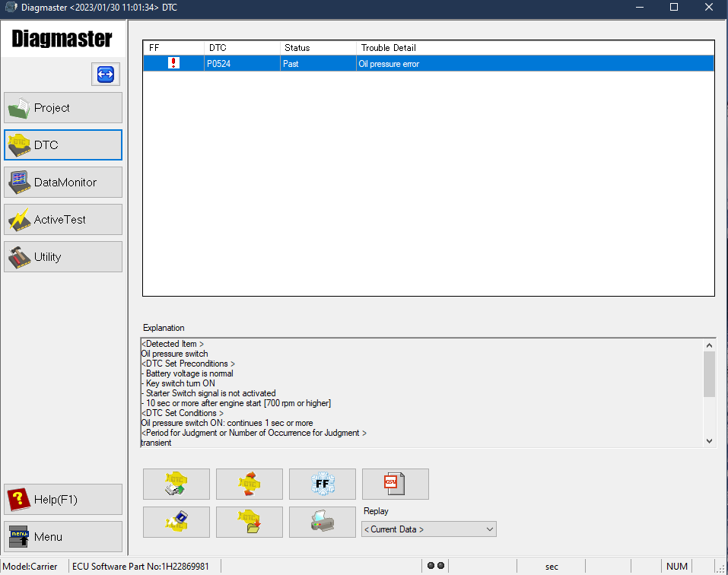Click the Diagmaster title bar app icon
This screenshot has width=728, height=575.
point(11,8)
